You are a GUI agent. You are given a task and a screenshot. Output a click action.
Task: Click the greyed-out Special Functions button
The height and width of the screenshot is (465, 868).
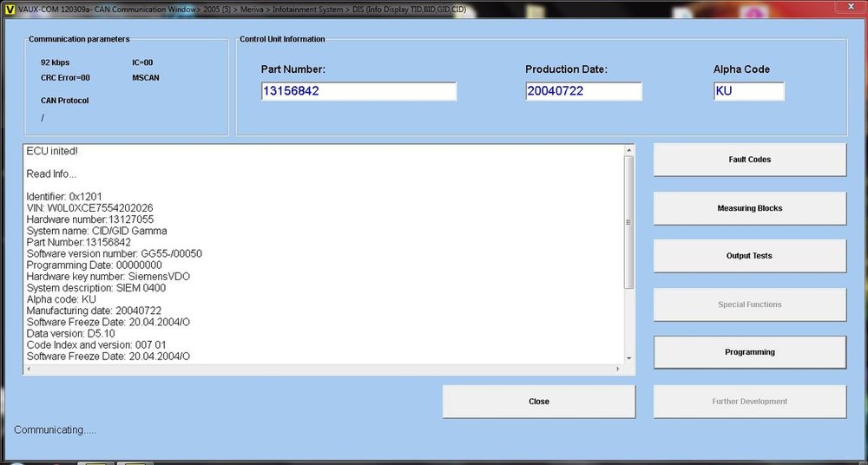click(x=749, y=305)
